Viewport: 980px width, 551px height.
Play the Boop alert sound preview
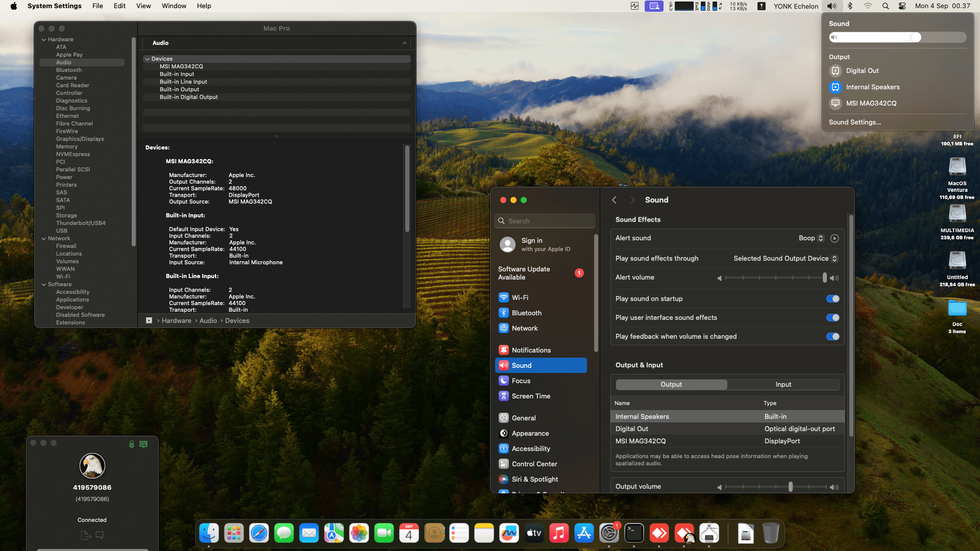[835, 238]
